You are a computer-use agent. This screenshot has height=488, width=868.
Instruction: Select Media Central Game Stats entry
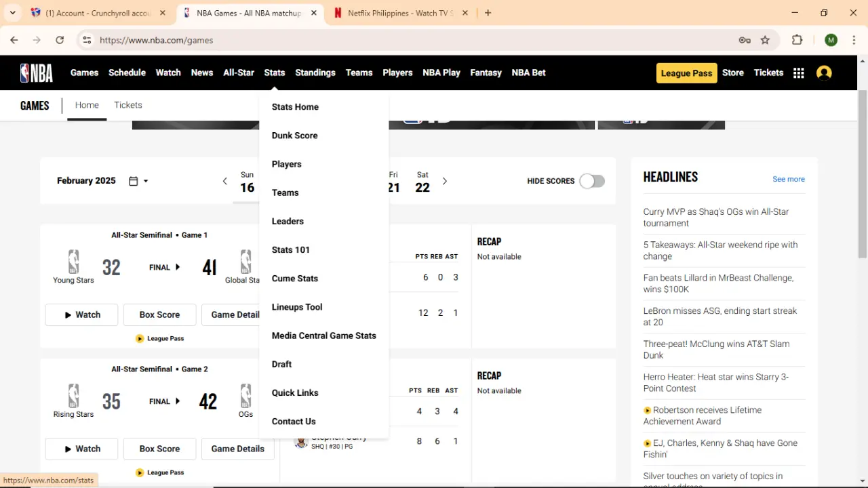tap(323, 335)
